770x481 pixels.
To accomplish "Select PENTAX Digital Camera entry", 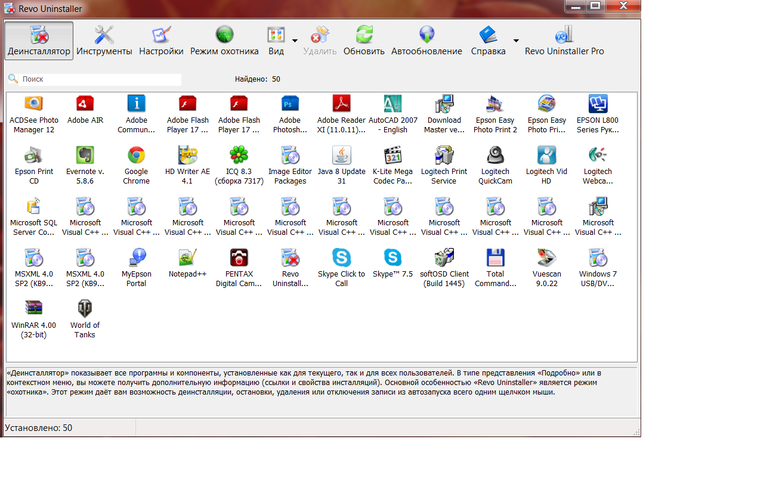I will [239, 269].
